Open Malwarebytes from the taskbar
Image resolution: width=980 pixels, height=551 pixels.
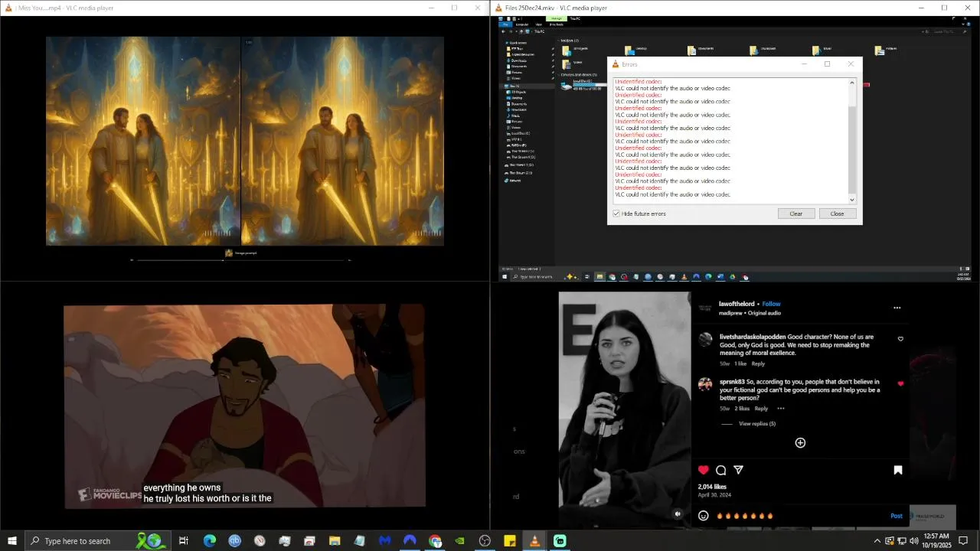384,541
